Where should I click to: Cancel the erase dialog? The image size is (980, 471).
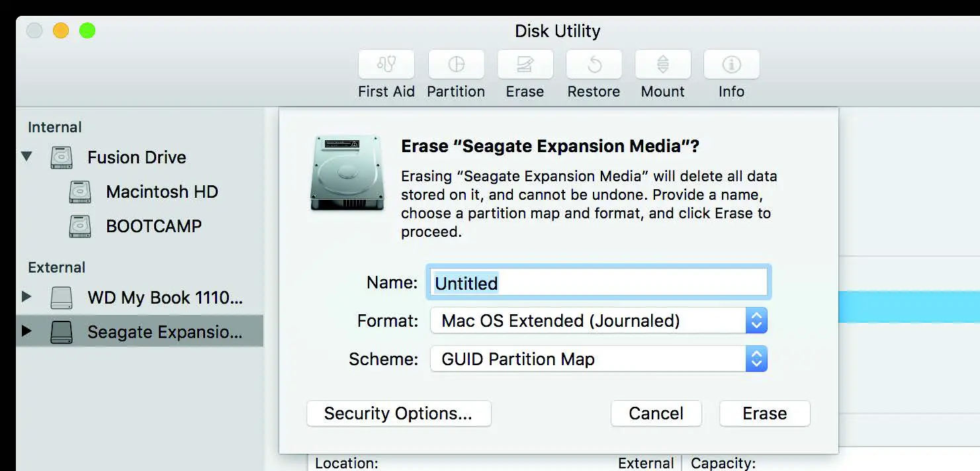tap(656, 413)
